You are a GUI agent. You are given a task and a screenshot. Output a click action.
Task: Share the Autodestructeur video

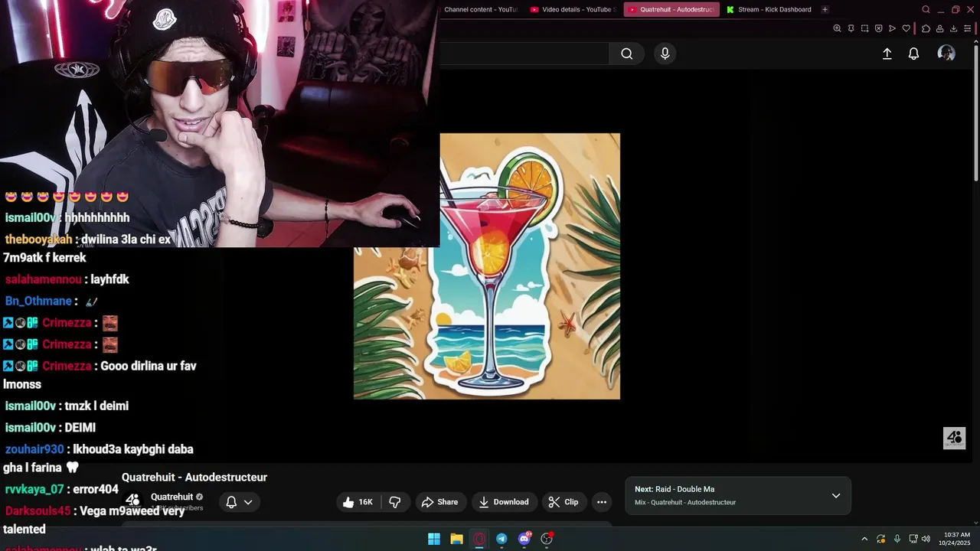pos(440,502)
